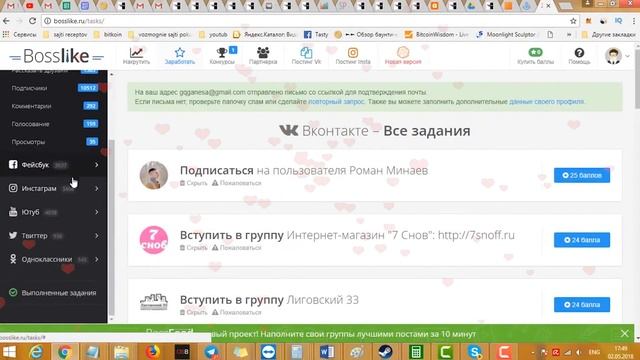Report the 7 Снов group task
The height and width of the screenshot is (360, 640).
coord(236,248)
